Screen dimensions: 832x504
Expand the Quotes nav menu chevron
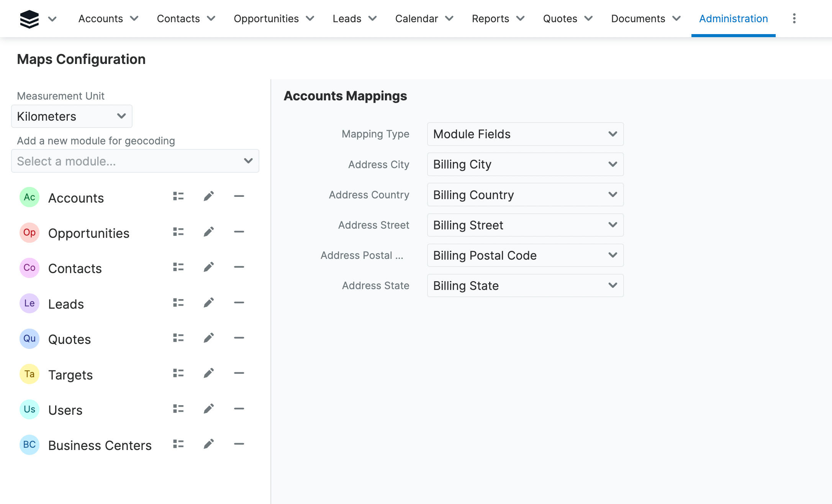tap(588, 18)
